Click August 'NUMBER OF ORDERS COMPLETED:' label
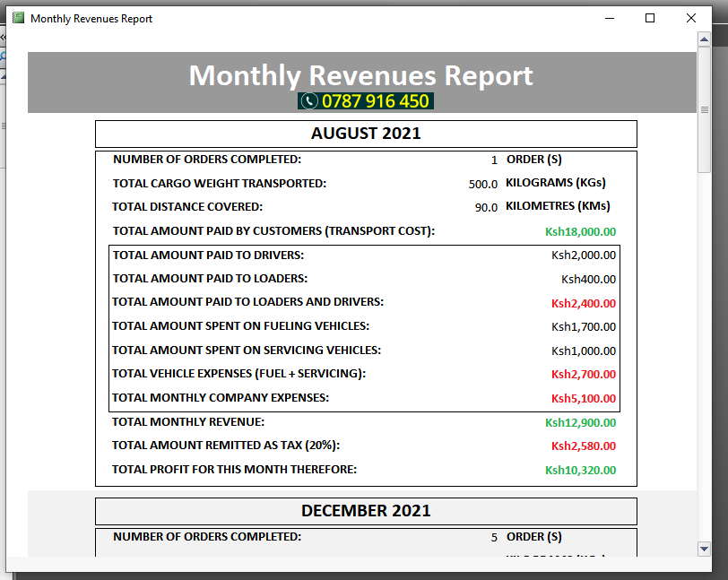This screenshot has height=580, width=728. 207,160
